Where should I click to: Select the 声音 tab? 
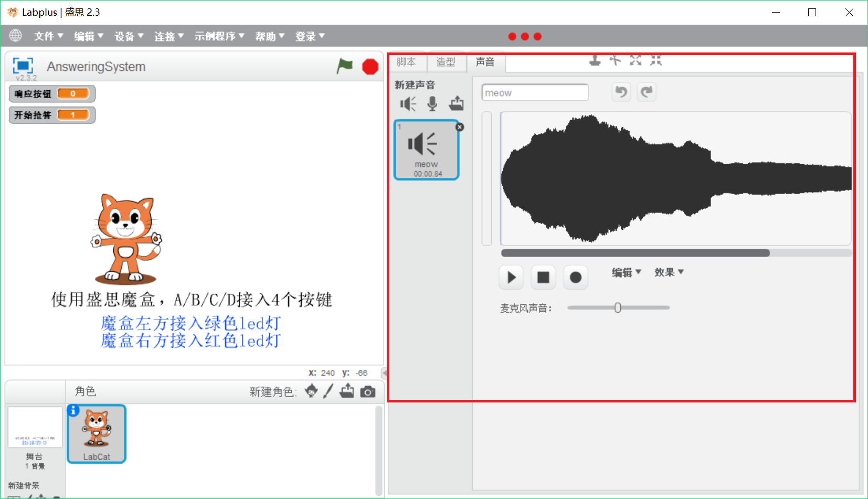485,62
